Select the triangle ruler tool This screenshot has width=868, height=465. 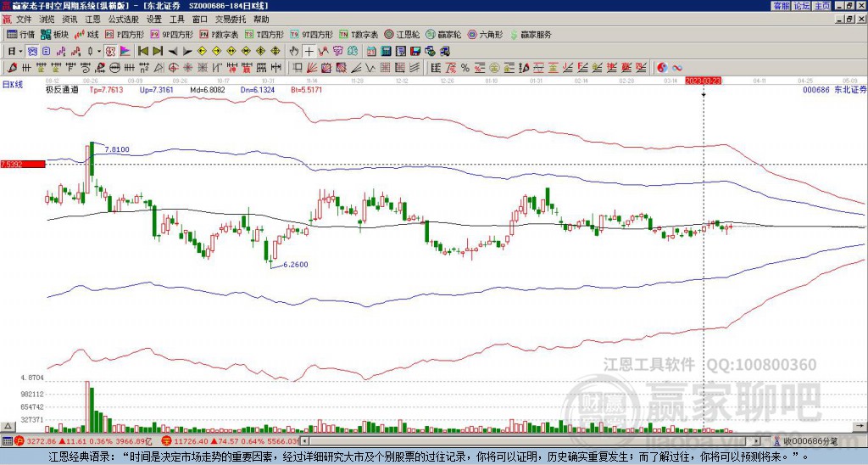(x=158, y=68)
